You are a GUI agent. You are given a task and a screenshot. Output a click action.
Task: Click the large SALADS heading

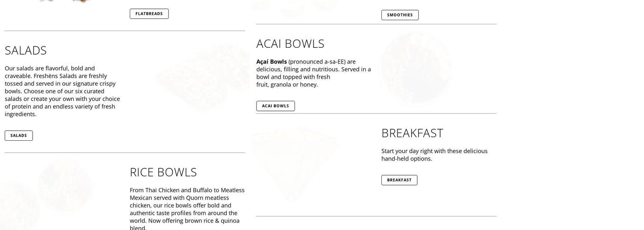click(x=26, y=50)
